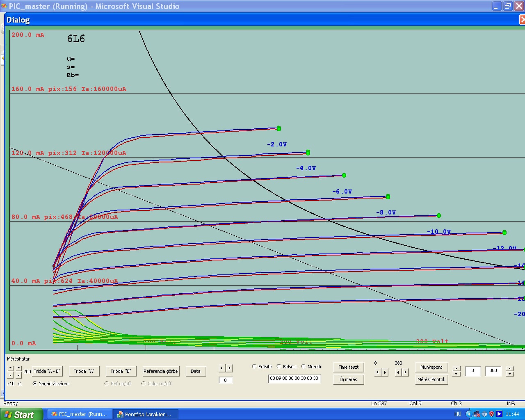Click left arrow under the 380 label
Screen dimensions: 525x420
click(x=398, y=372)
